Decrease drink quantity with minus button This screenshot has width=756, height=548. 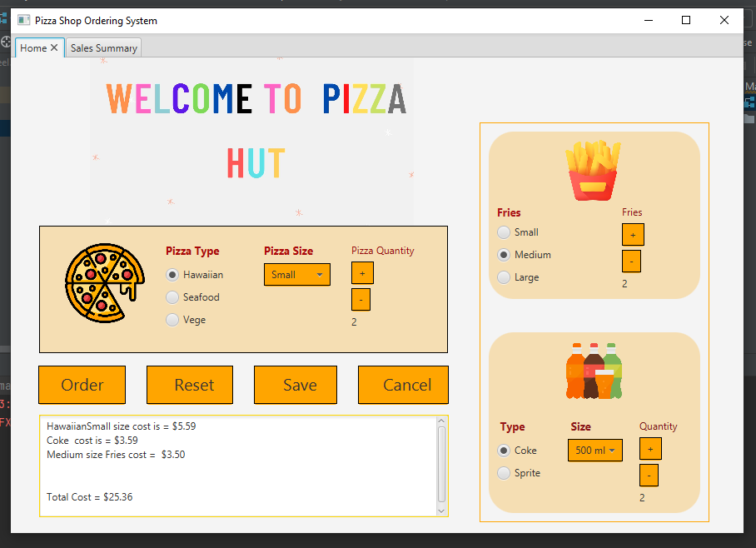tap(649, 476)
